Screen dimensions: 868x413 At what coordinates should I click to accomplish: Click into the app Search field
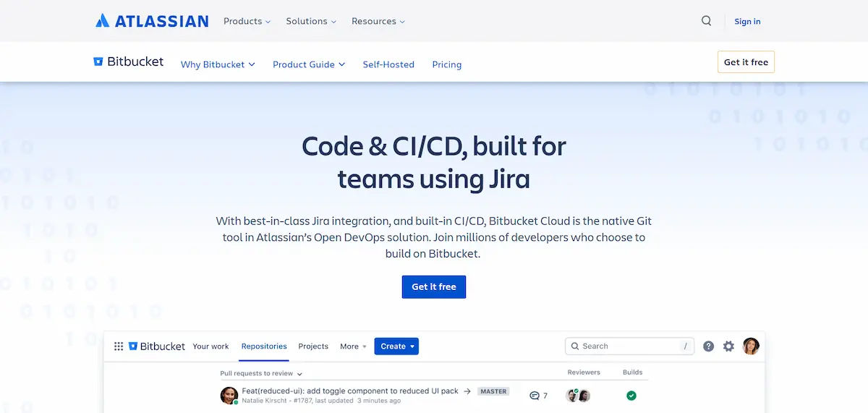[x=629, y=346]
